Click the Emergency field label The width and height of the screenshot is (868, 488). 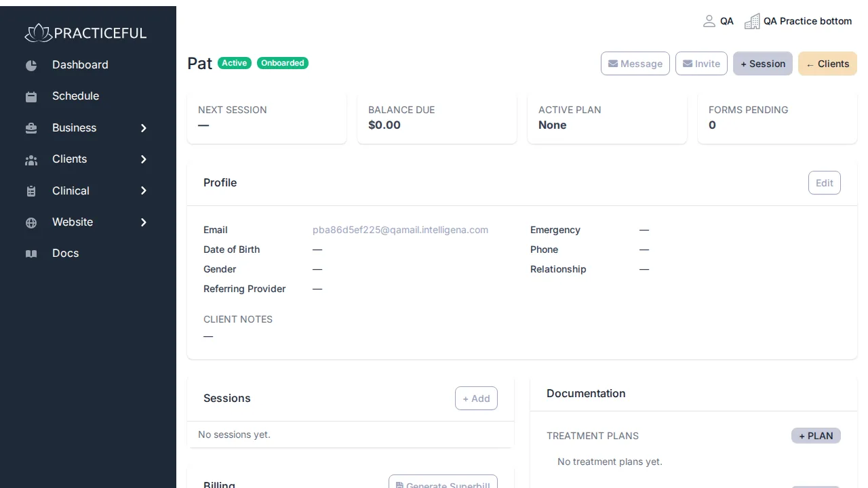click(x=555, y=230)
